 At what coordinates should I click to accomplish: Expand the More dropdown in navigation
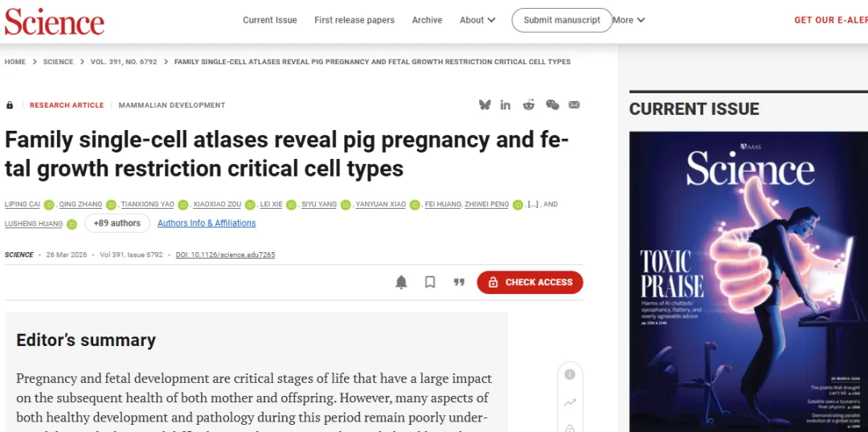(x=628, y=20)
